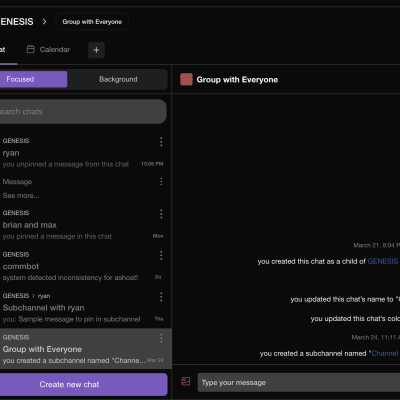
Task: Follow the blue GENESIS link in chat history
Action: [383, 261]
